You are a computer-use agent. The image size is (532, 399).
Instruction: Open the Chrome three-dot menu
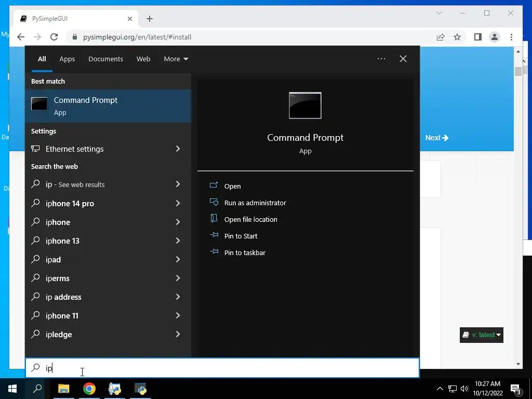511,37
